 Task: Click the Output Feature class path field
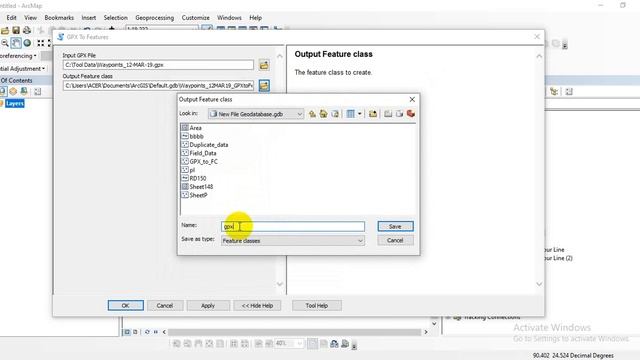[158, 86]
